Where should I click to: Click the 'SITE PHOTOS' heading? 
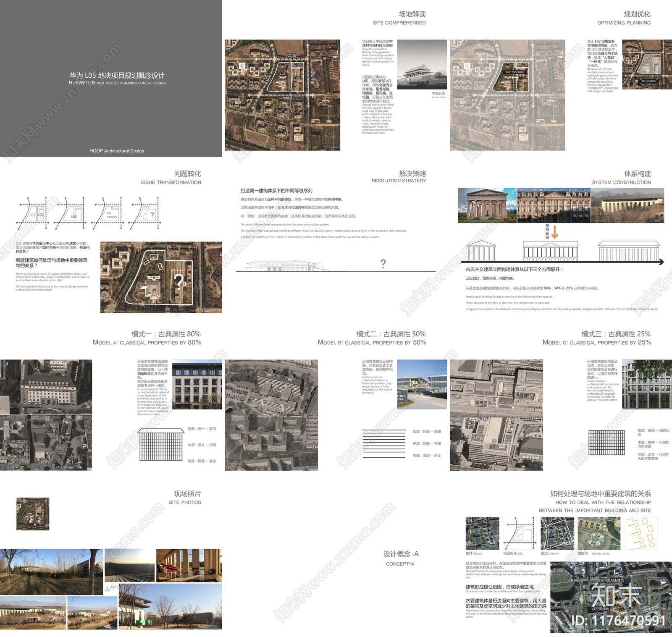pyautogui.click(x=185, y=502)
